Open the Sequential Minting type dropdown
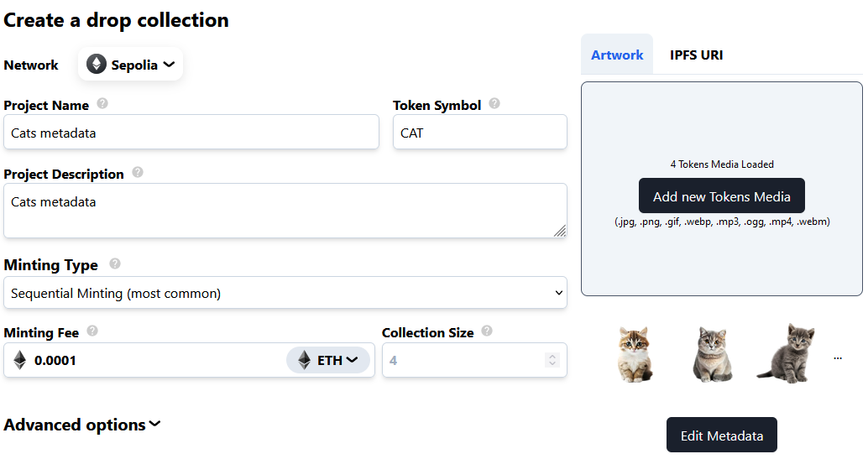This screenshot has height=459, width=868. point(285,293)
